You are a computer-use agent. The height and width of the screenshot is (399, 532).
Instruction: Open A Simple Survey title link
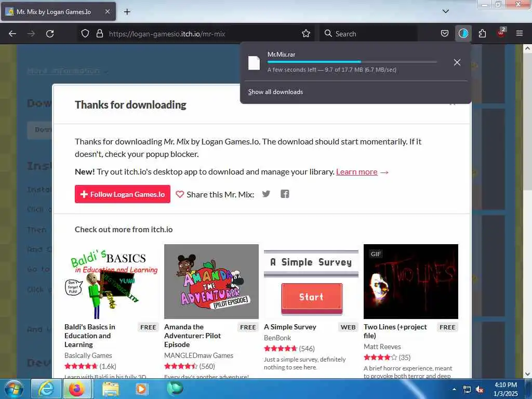tap(290, 327)
